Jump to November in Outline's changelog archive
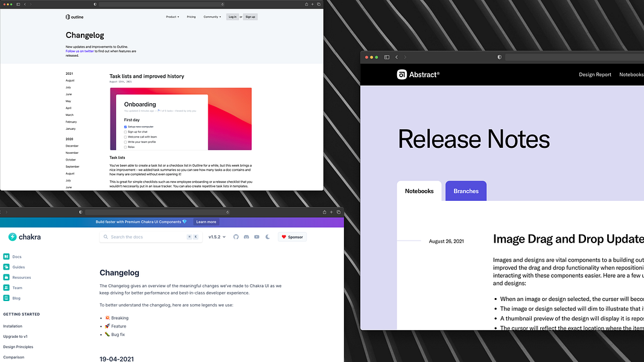This screenshot has width=644, height=362. (72, 153)
